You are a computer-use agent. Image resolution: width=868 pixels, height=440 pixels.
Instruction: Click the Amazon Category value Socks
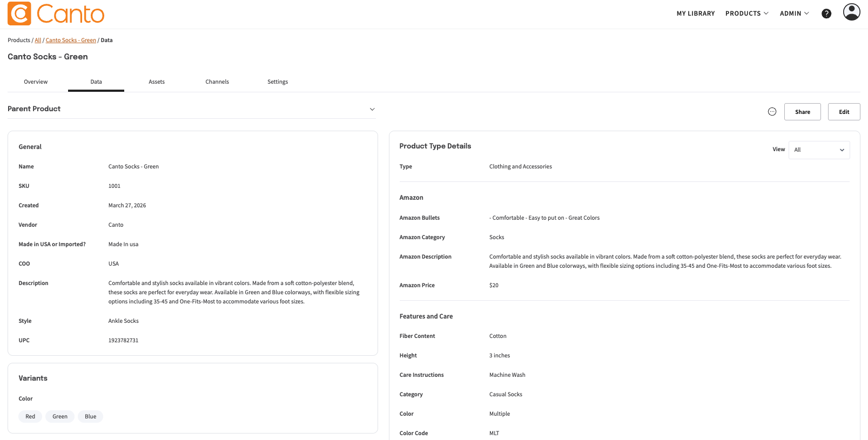497,238
